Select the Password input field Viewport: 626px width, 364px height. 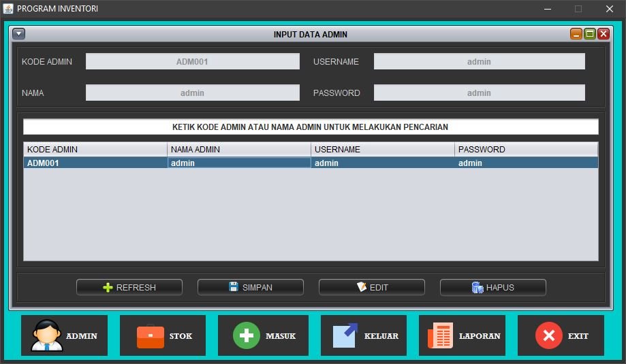click(479, 93)
